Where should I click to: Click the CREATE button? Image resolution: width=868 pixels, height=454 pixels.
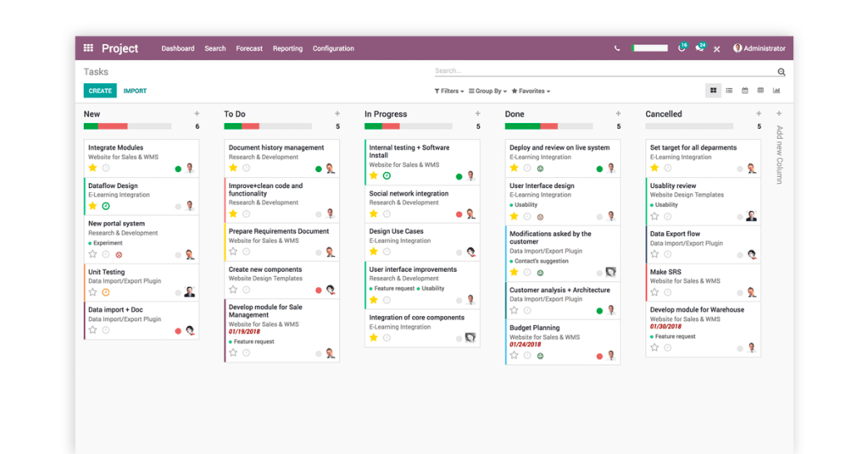(100, 91)
